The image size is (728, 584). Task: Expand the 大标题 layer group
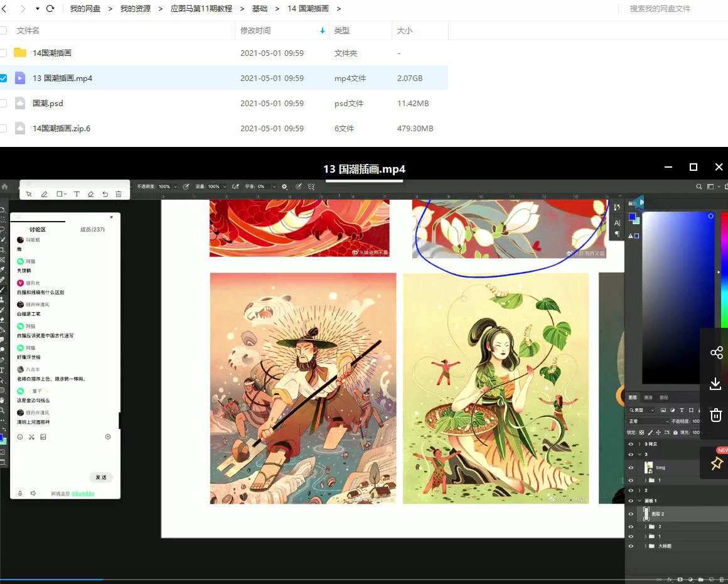[645, 546]
